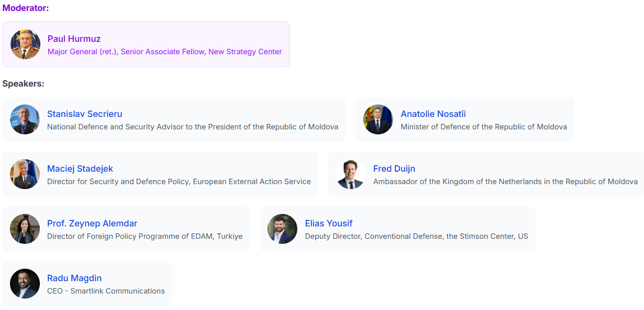
Task: Click Elias Yousif's profile picture
Action: point(282,229)
